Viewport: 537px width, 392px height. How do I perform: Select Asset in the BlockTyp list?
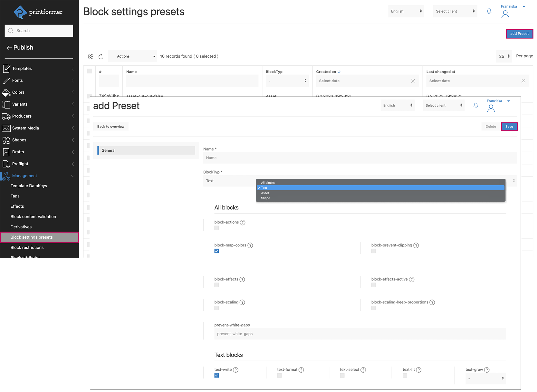pyautogui.click(x=265, y=193)
